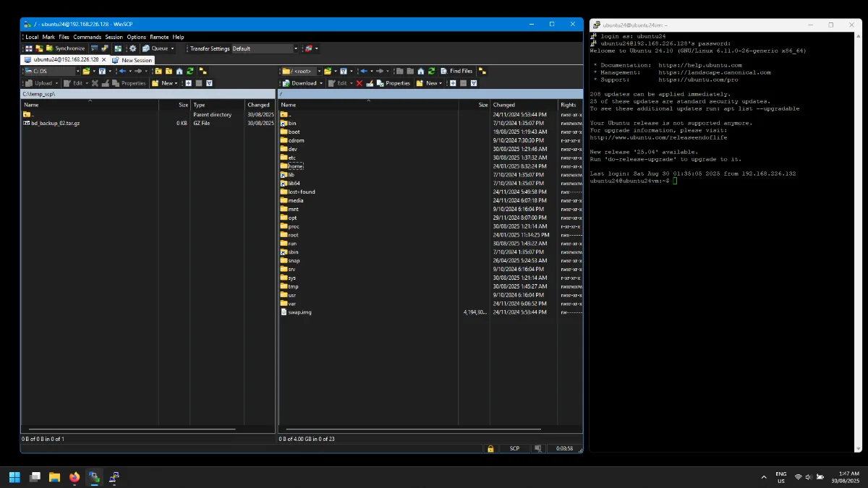Click Find Files in remote toolbar

(x=457, y=71)
